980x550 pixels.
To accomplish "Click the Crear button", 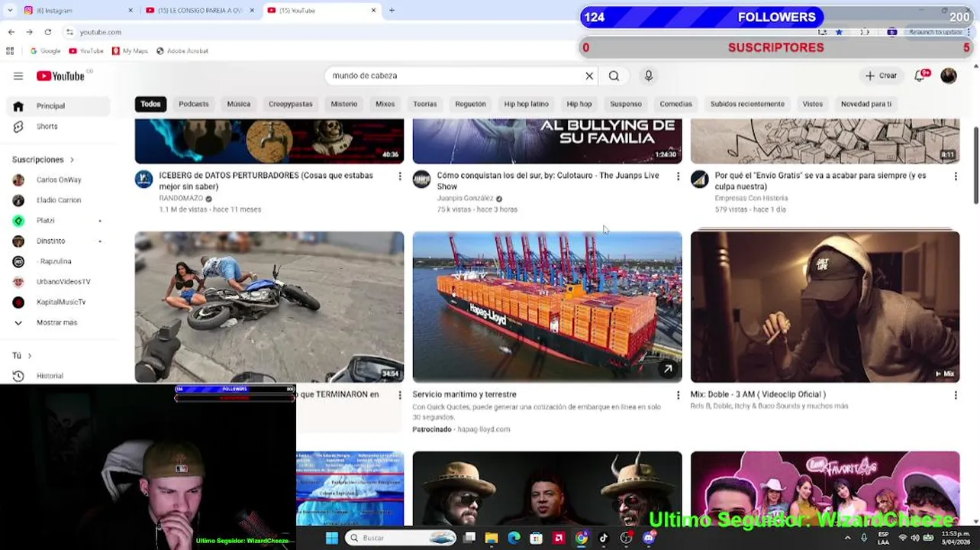I will (x=881, y=76).
